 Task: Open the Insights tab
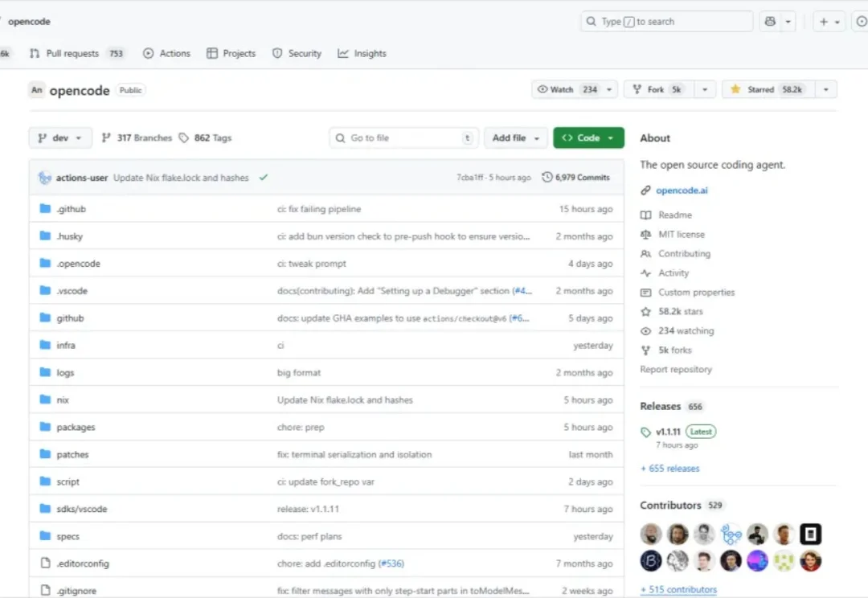pyautogui.click(x=362, y=54)
